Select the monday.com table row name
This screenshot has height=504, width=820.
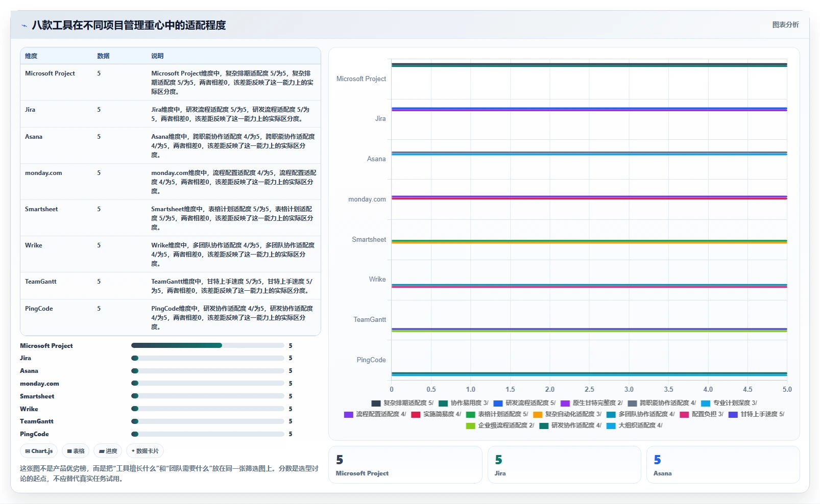coord(43,173)
